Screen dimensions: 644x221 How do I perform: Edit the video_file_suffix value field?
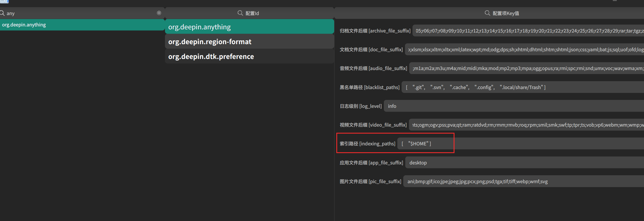pos(526,125)
